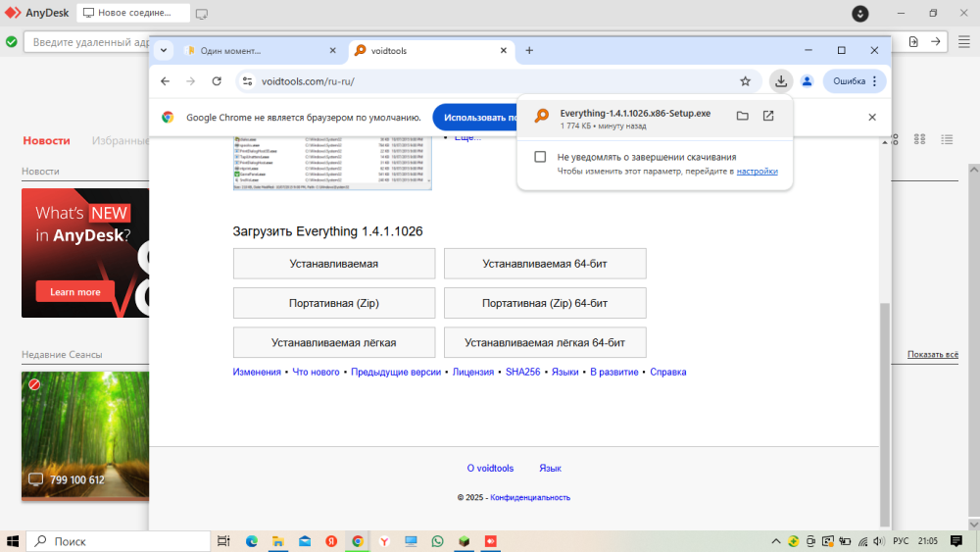Reload the voidtools page
The width and height of the screenshot is (980, 552).
click(x=217, y=81)
